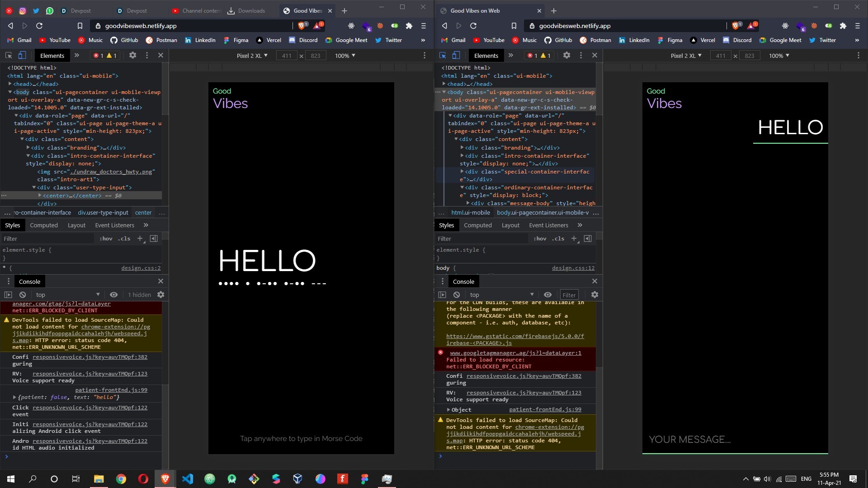Open Extensions puzzle icon in right browser
Image resolution: width=868 pixels, height=488 pixels.
[843, 26]
